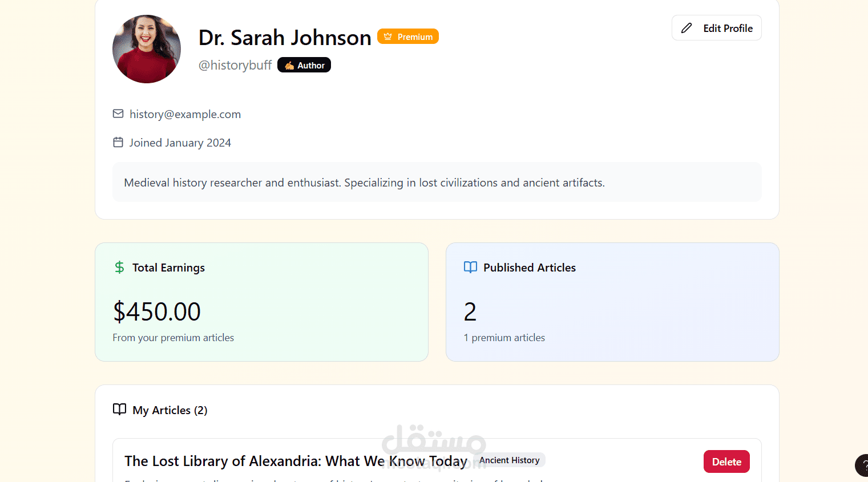868x482 pixels.
Task: Click the Author badge icon
Action: click(x=289, y=66)
